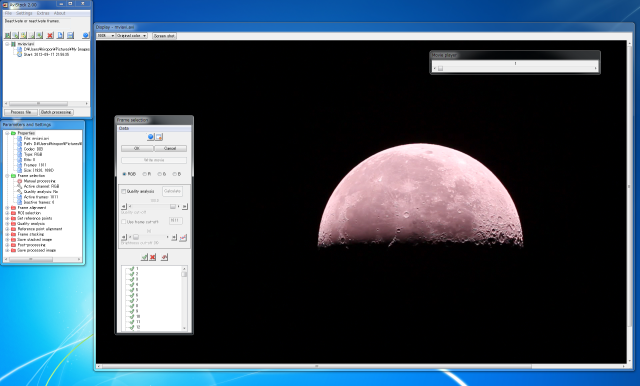Screen dimensions: 640x386
Task: Expand the Frame stacking node
Action: tap(7, 234)
